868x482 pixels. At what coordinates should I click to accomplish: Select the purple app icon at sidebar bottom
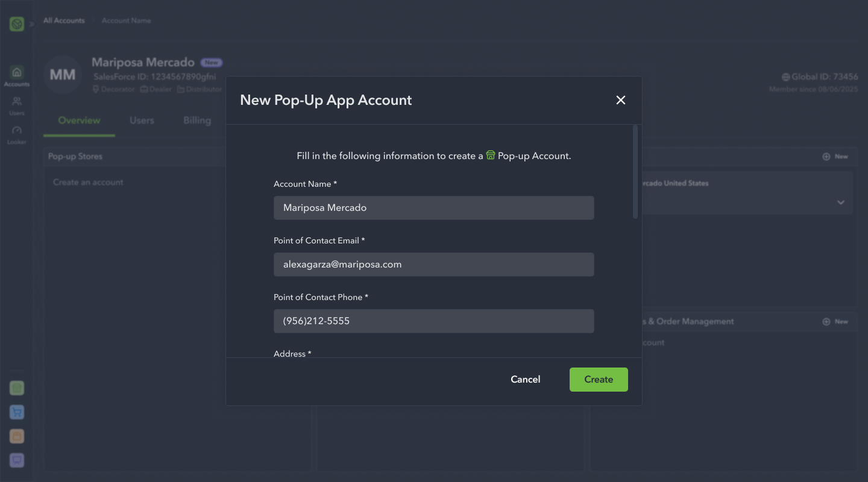coord(16,460)
